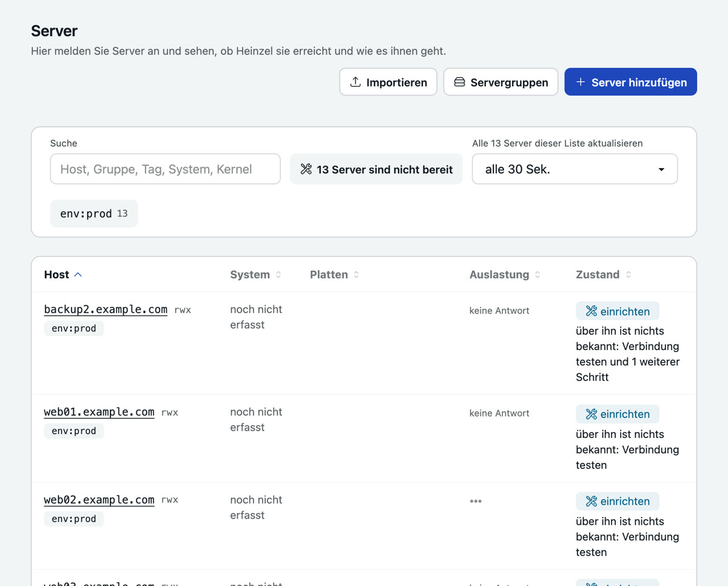
Task: Sort by Host using ascending arrow
Action: click(x=78, y=275)
